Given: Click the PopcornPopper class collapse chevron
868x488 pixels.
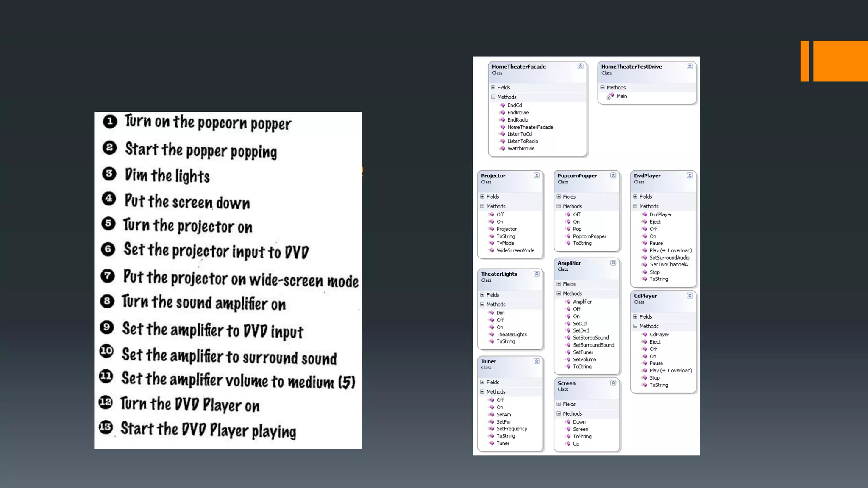Looking at the screenshot, I should point(613,175).
